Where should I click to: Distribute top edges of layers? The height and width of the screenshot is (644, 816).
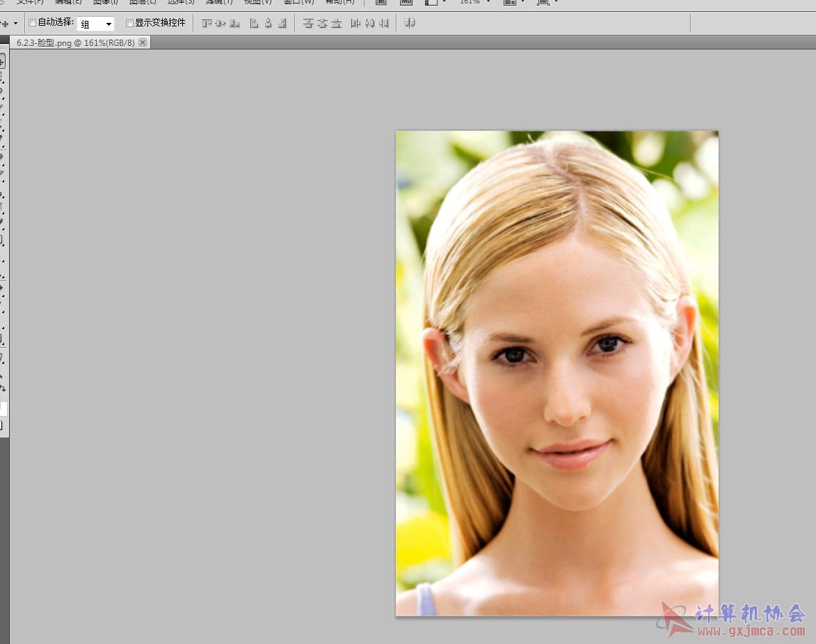pyautogui.click(x=308, y=24)
